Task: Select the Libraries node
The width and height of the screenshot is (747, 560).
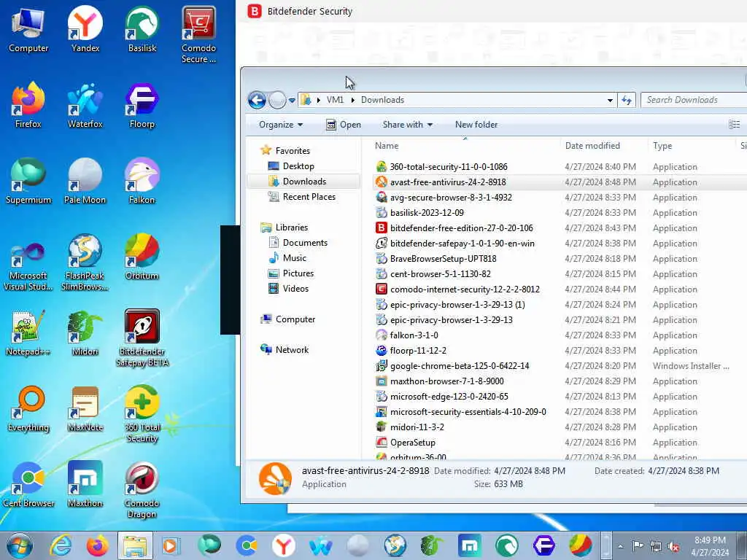Action: (291, 227)
